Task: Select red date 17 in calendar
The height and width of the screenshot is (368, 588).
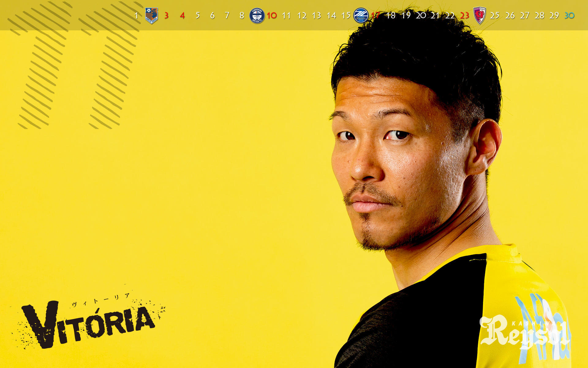Action: pyautogui.click(x=375, y=15)
